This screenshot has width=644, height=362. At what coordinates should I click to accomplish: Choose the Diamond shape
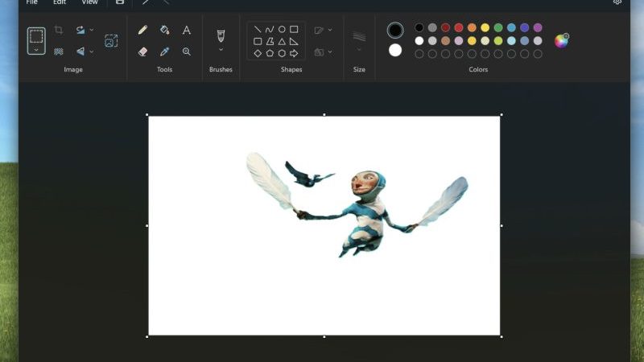pyautogui.click(x=258, y=53)
